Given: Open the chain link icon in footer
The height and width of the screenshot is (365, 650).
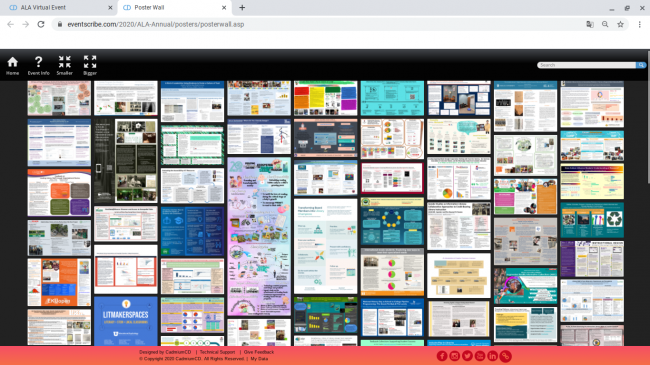Looking at the screenshot, I should pyautogui.click(x=505, y=356).
